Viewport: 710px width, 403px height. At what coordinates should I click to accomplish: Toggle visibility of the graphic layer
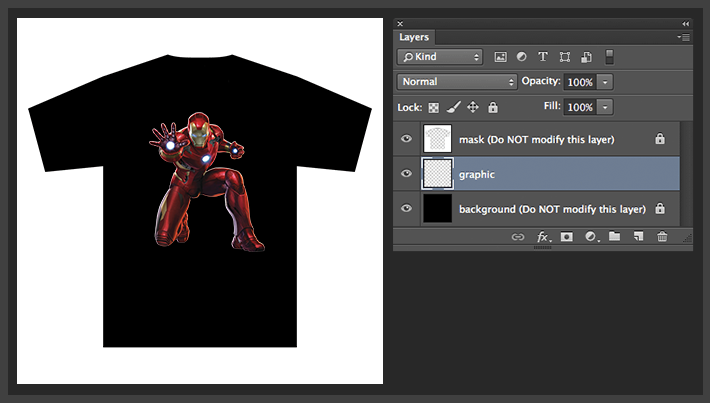pyautogui.click(x=406, y=174)
